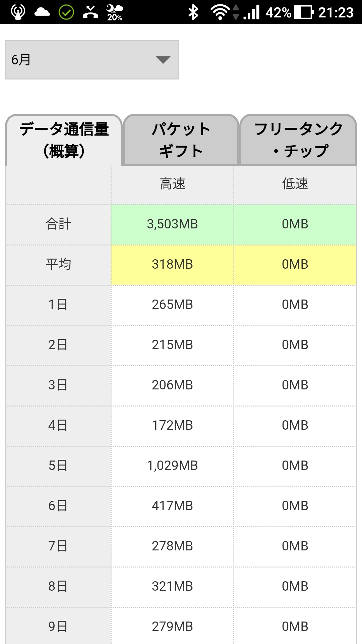Tap the 高速 column header
The height and width of the screenshot is (644, 362).
coord(172,184)
